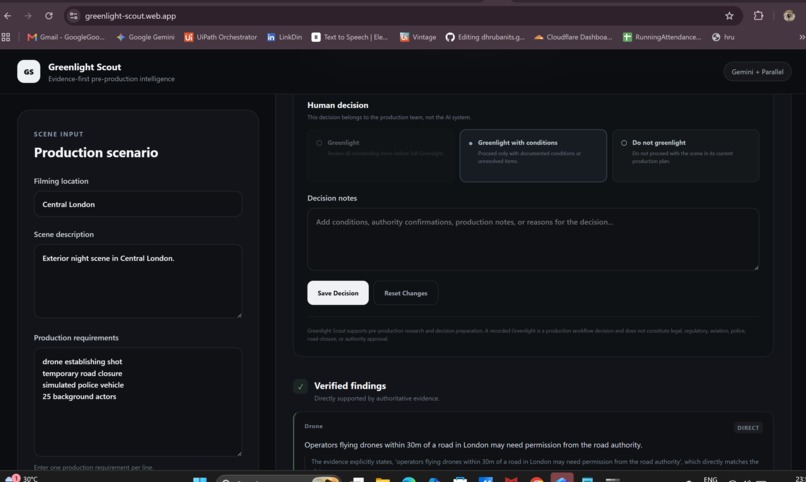Screen dimensions: 806x482
Task: Click the Verified findings checkmark icon
Action: (x=301, y=386)
